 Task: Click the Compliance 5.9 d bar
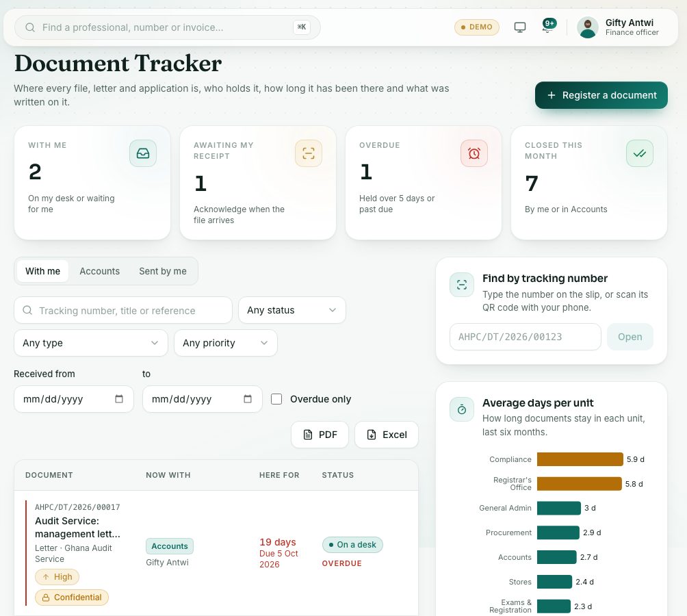coord(580,459)
